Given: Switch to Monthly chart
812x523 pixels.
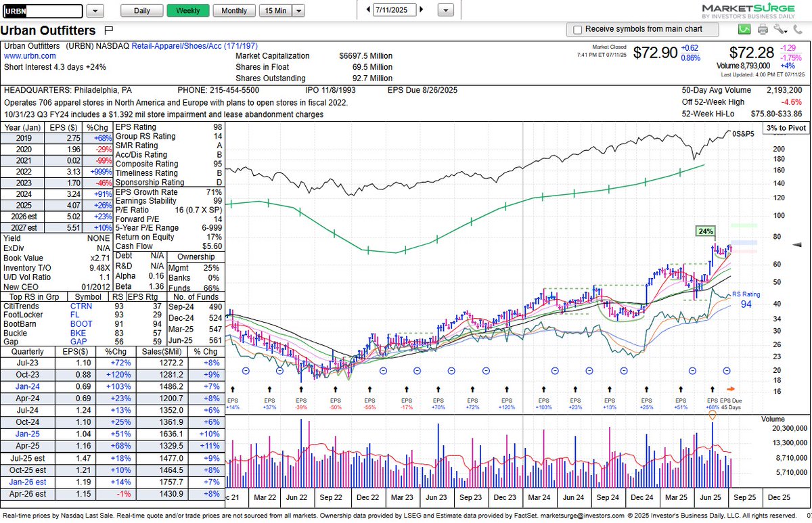Looking at the screenshot, I should click(x=234, y=11).
